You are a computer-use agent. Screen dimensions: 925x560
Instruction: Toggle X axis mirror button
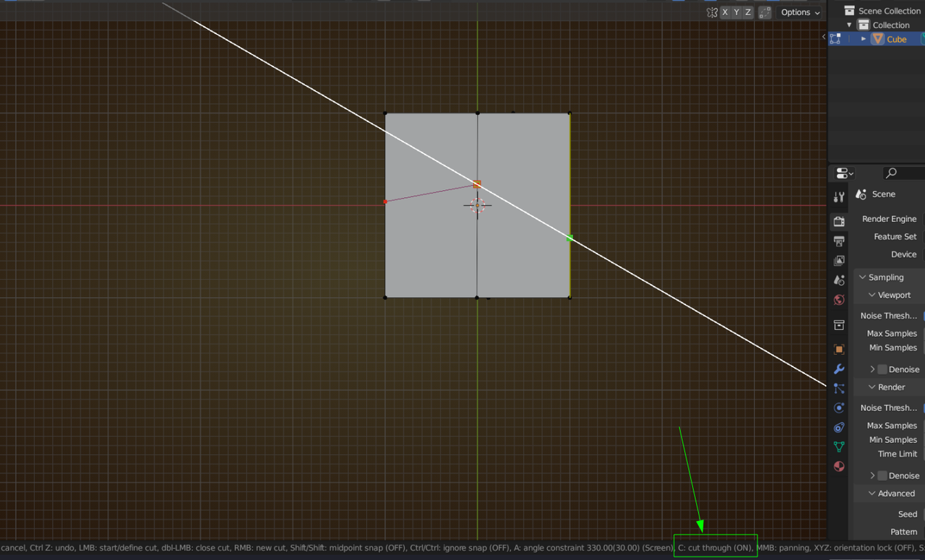(x=725, y=12)
